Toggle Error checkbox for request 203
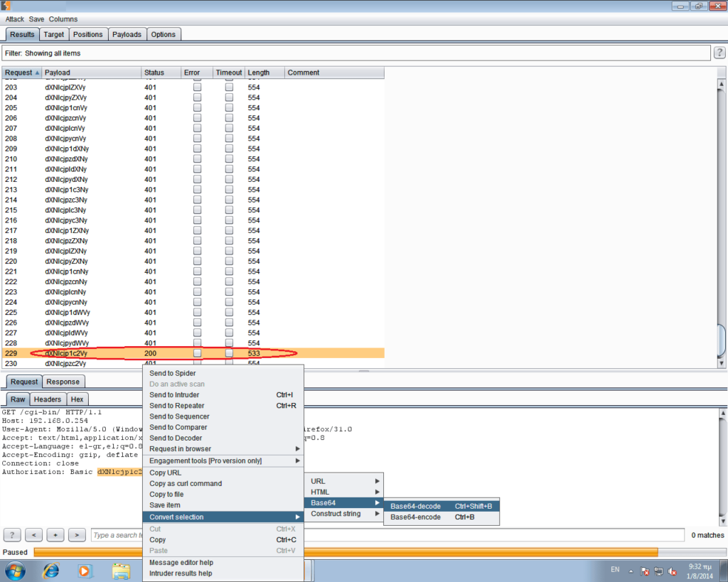Image resolution: width=728 pixels, height=582 pixels. pos(198,87)
